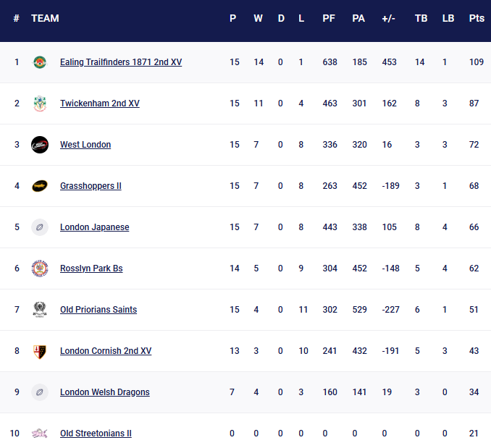Viewport: 491px width, 448px height.
Task: Click the PF column header
Action: 329,18
